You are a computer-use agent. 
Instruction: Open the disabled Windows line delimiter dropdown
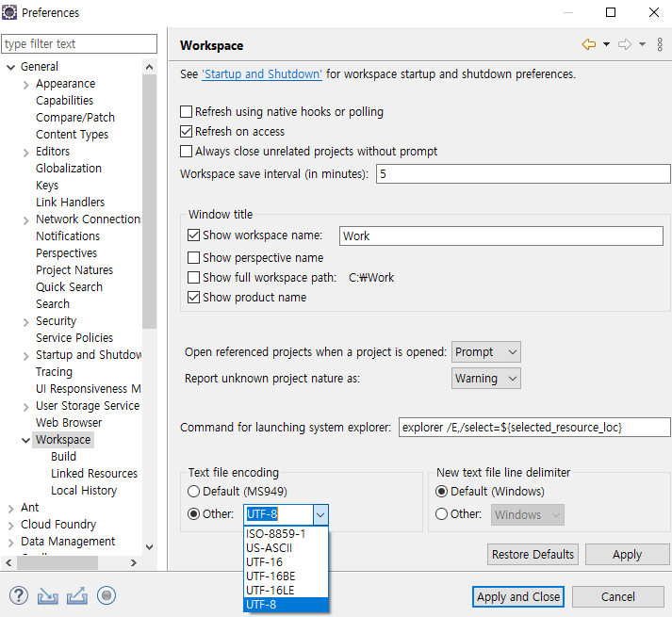[528, 514]
